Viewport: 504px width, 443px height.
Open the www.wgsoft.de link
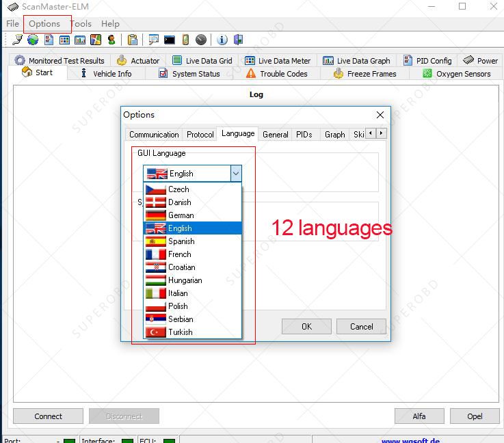click(410, 440)
